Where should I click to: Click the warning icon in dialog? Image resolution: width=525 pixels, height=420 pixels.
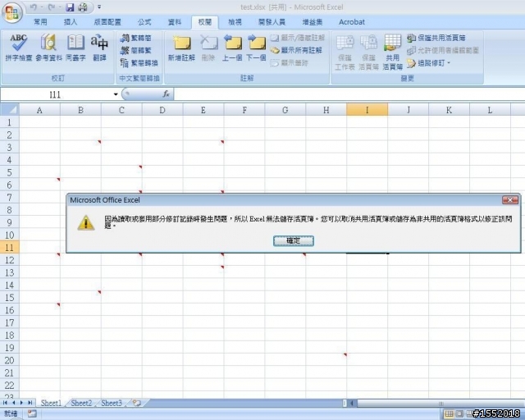coord(86,222)
